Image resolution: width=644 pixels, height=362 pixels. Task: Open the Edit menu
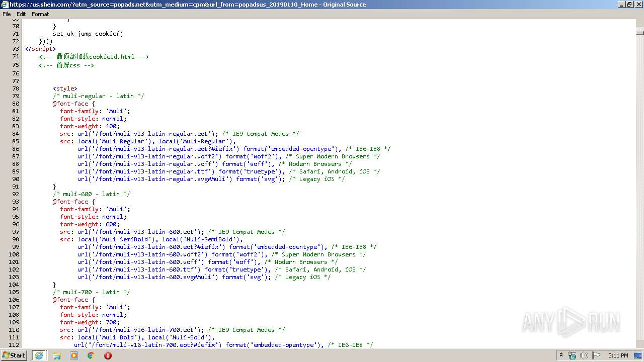(21, 14)
